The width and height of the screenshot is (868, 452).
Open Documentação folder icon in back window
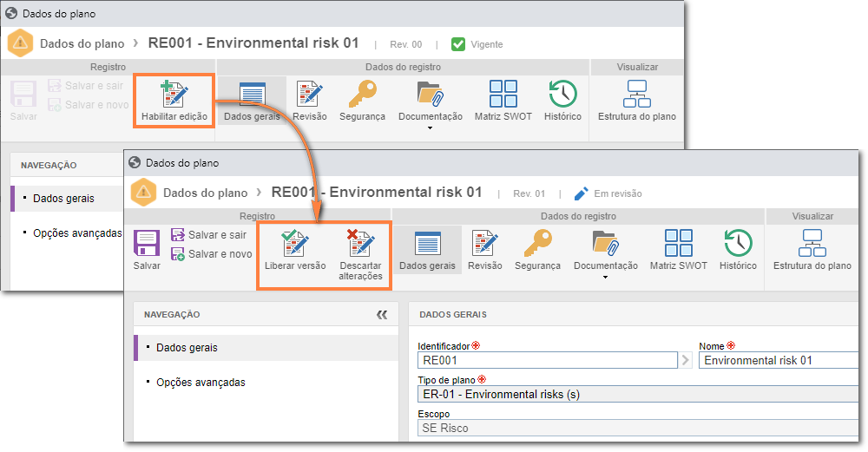click(431, 94)
